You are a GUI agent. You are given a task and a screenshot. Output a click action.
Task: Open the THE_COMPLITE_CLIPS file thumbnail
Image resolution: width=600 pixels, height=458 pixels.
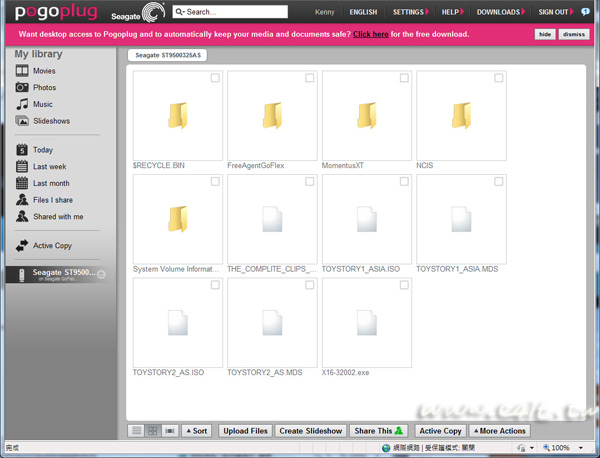[272, 219]
